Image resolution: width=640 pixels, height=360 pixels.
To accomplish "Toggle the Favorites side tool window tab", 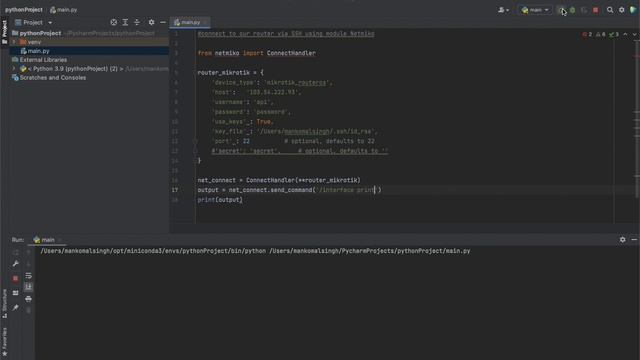I will click(4, 342).
